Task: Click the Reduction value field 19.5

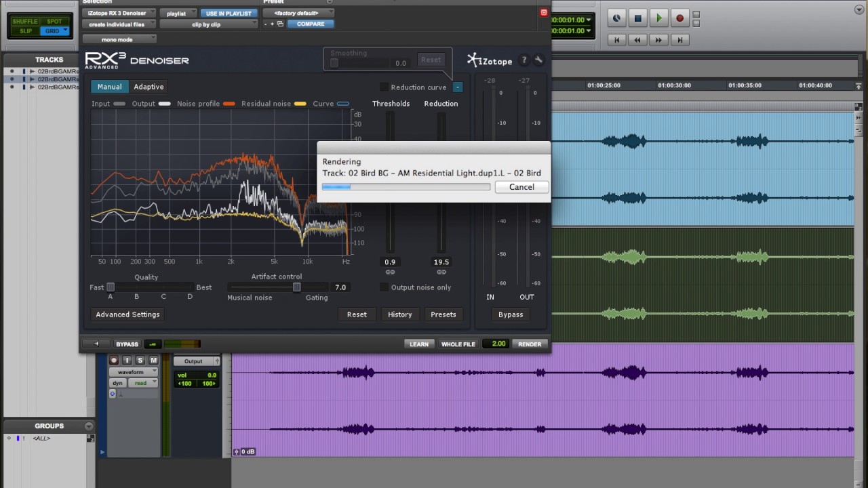Action: [x=441, y=262]
